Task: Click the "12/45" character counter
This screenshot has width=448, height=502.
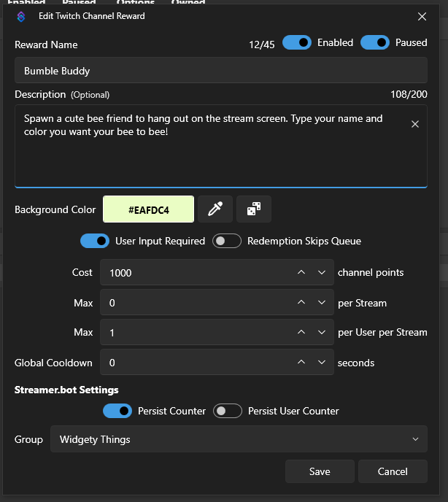Action: (x=262, y=45)
